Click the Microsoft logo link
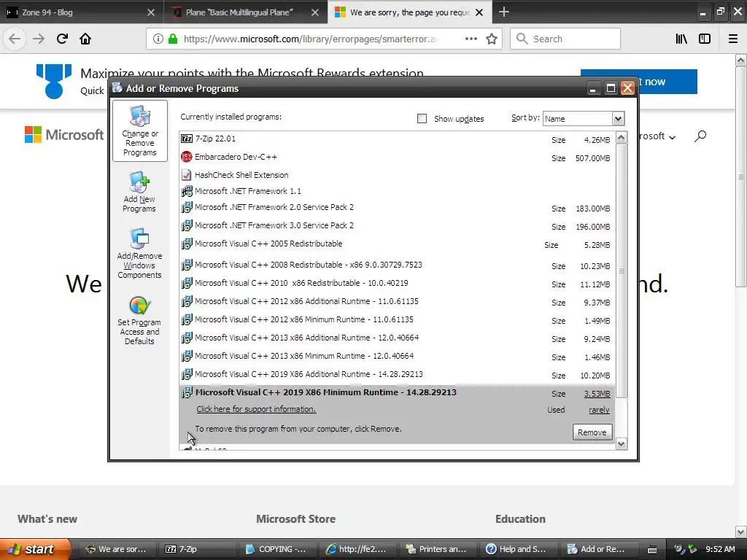747x560 pixels. [x=64, y=135]
